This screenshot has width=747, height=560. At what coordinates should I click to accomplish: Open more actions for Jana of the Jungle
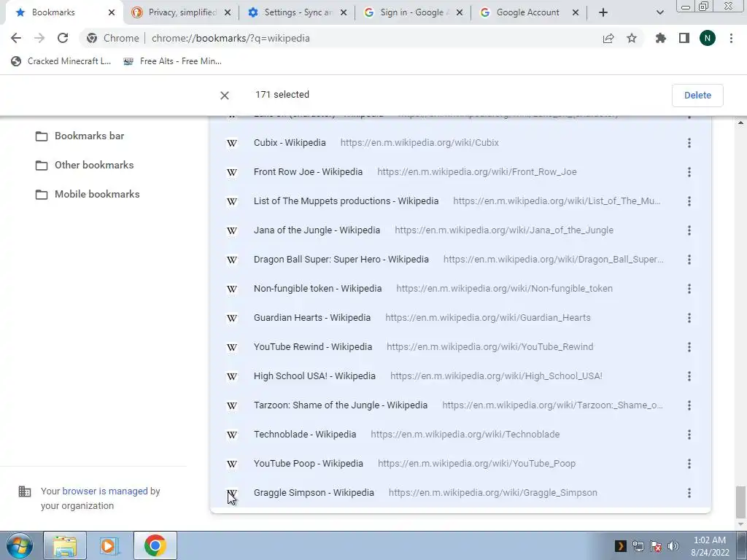(x=689, y=230)
